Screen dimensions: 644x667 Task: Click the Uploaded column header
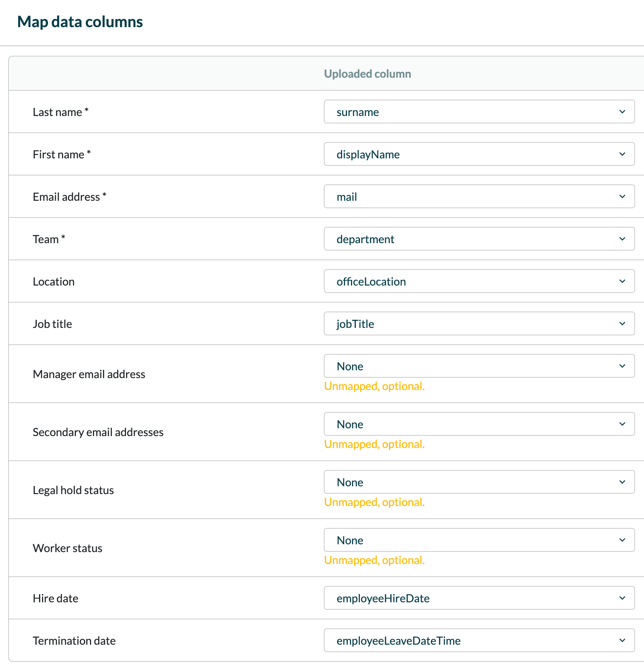[x=367, y=74]
